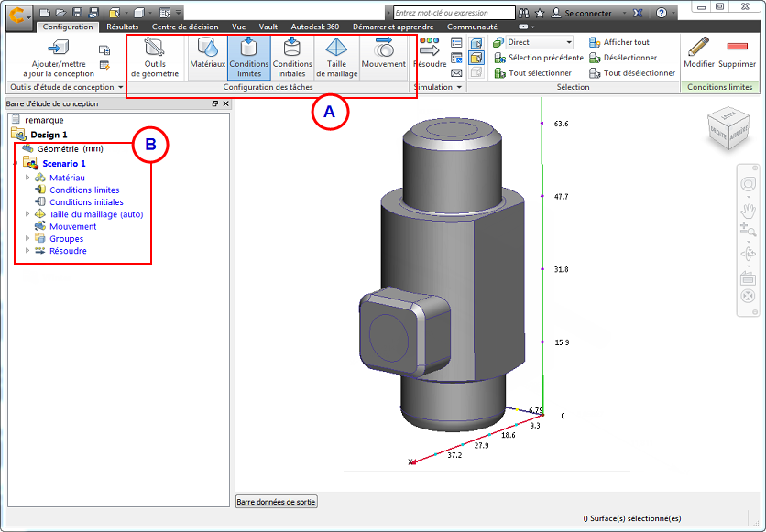The image size is (766, 532).
Task: Click Afficher tout button
Action: click(x=619, y=42)
